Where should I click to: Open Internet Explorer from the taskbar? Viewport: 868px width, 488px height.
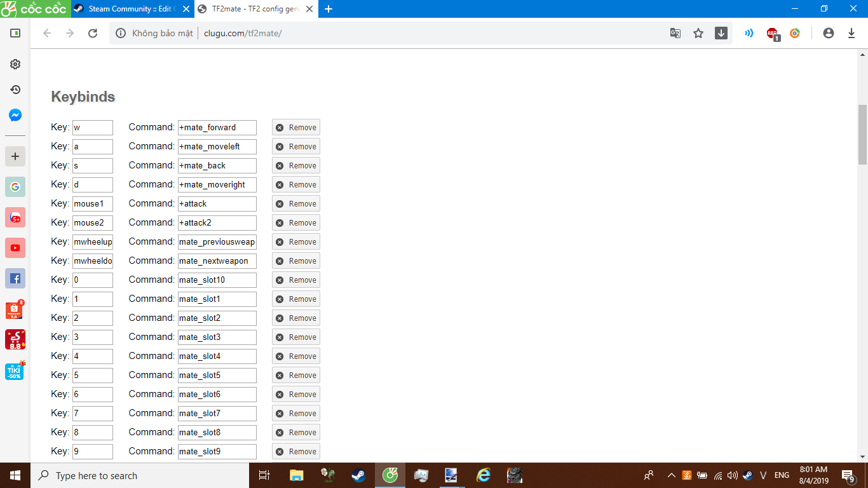point(484,475)
